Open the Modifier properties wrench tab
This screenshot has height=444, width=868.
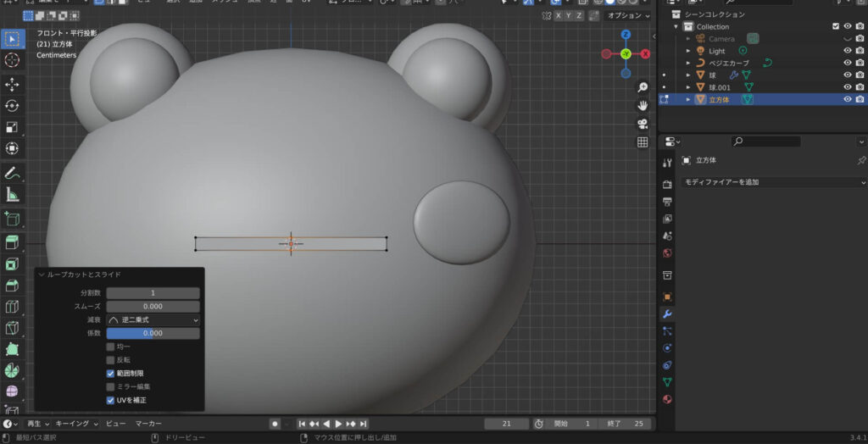click(667, 314)
